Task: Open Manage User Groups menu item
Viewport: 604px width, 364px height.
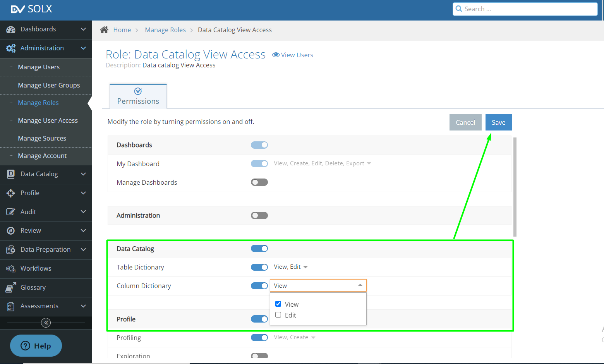Action: point(49,85)
